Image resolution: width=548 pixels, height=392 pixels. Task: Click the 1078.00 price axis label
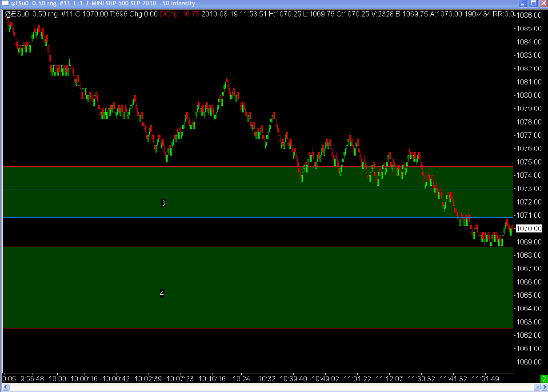click(x=529, y=122)
